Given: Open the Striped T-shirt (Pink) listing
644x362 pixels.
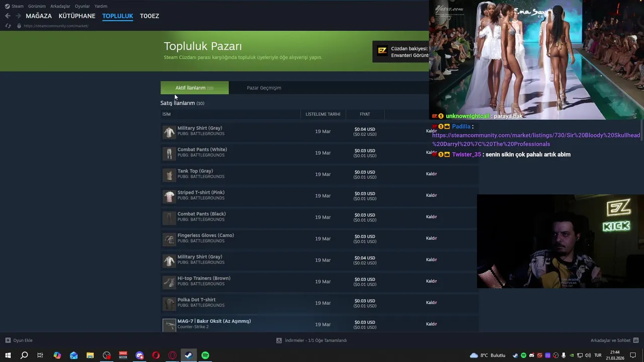Looking at the screenshot, I should tap(201, 193).
